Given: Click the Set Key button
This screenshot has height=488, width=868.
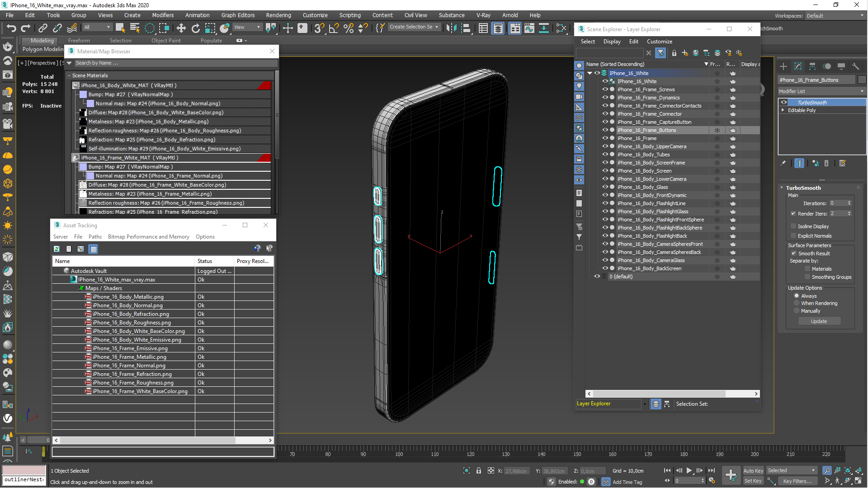Looking at the screenshot, I should click(x=753, y=481).
